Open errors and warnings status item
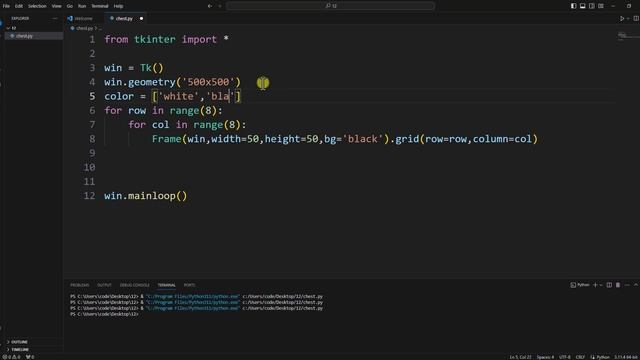This screenshot has height=360, width=640. click(x=12, y=357)
